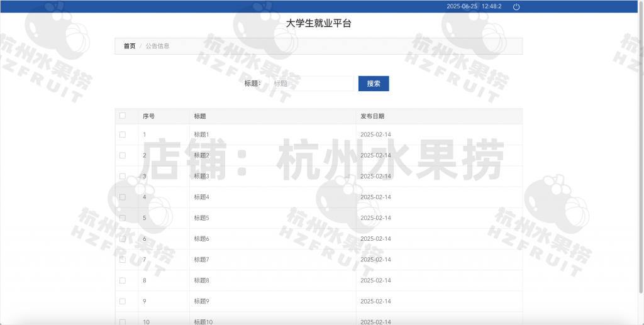Image resolution: width=644 pixels, height=325 pixels.
Task: Click serial number 1 cell
Action: pos(164,135)
